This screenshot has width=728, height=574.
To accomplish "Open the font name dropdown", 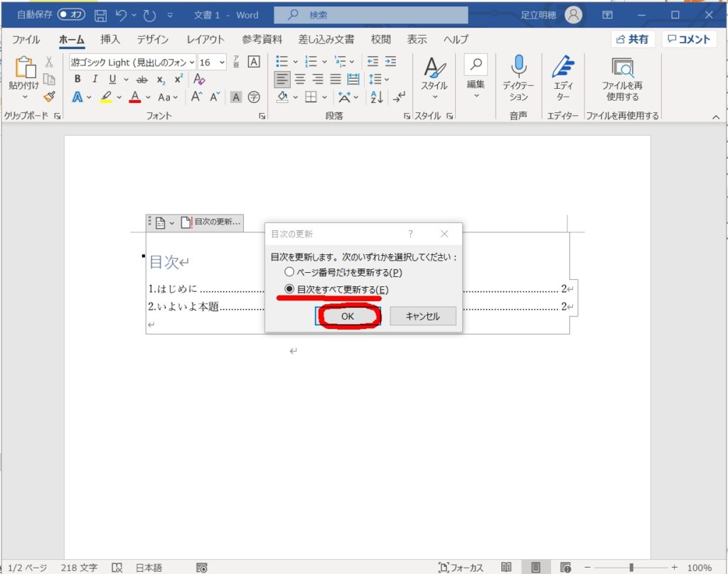I will (x=191, y=63).
